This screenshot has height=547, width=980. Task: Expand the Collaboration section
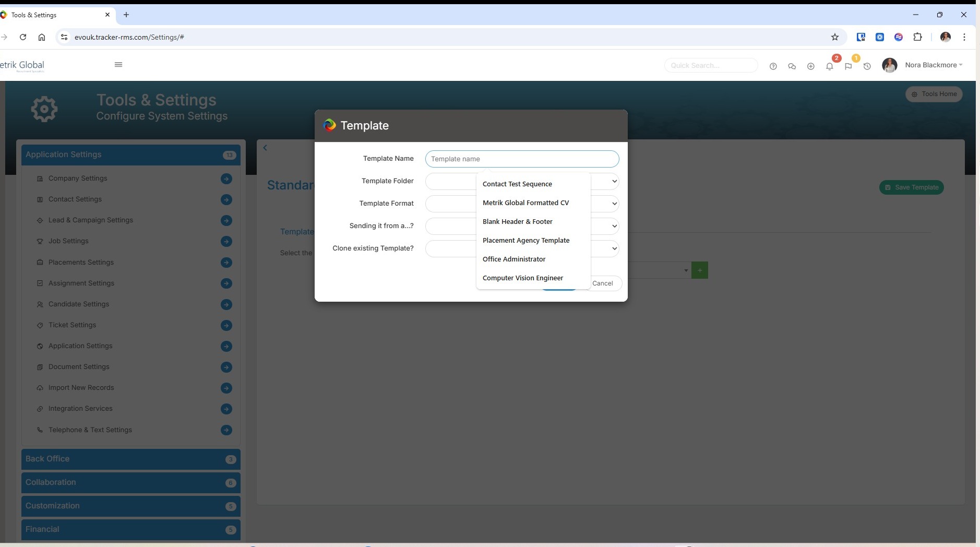131,483
